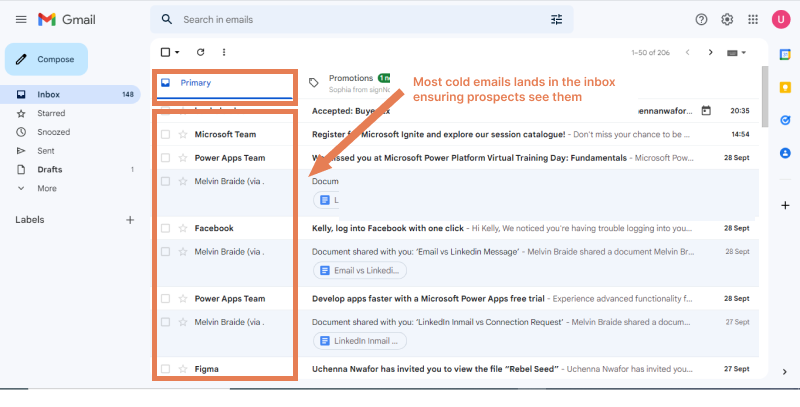Switch to the Promotions tab

click(351, 83)
